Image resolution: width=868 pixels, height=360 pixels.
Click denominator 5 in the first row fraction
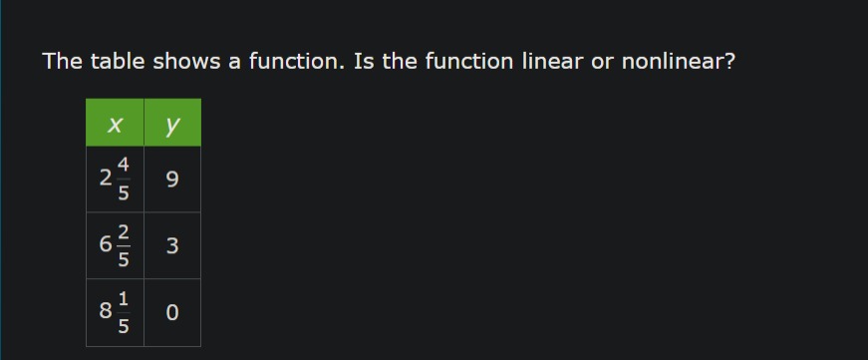tap(124, 193)
